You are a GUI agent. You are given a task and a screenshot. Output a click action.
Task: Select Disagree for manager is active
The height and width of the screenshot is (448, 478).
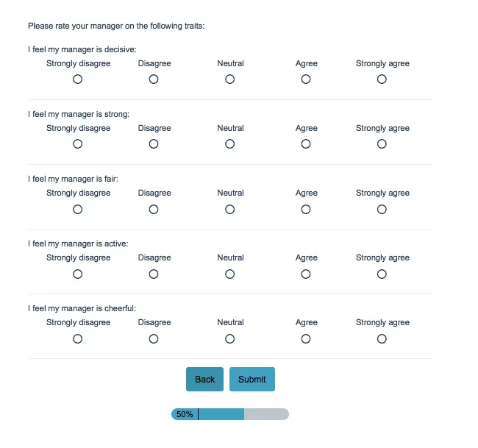pos(154,274)
